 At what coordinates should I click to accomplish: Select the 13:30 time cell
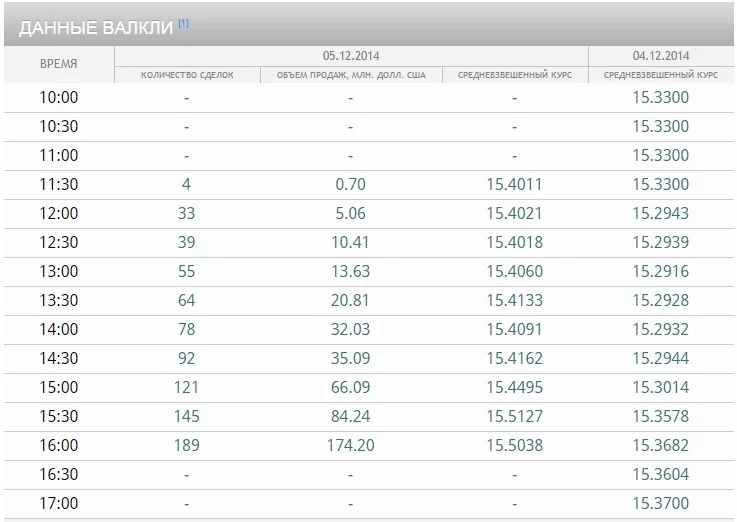click(59, 300)
